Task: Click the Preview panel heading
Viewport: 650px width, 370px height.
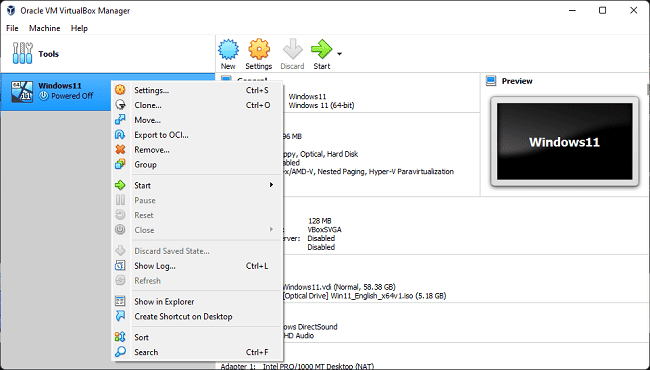Action: (x=517, y=81)
